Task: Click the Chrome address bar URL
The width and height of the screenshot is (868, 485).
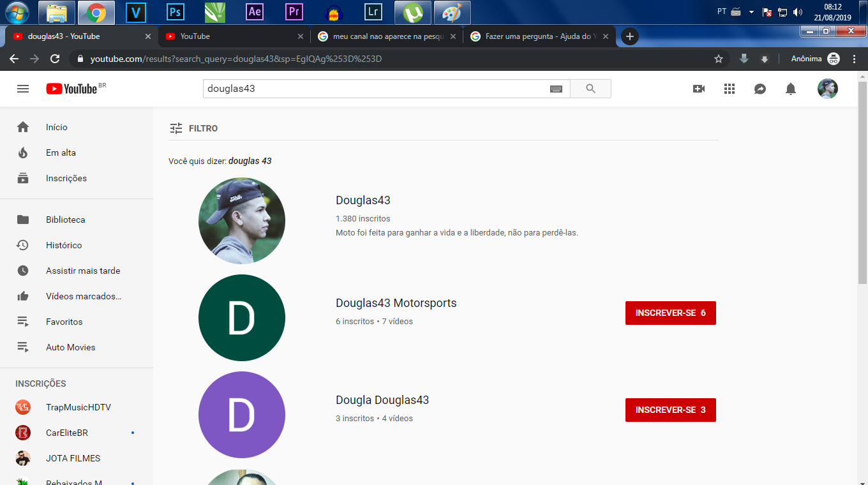Action: [236, 59]
